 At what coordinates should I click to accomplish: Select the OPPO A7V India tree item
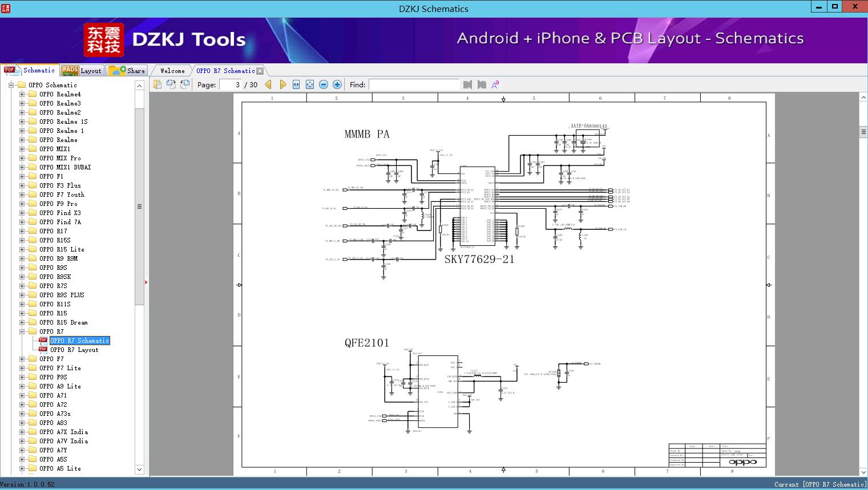click(63, 441)
